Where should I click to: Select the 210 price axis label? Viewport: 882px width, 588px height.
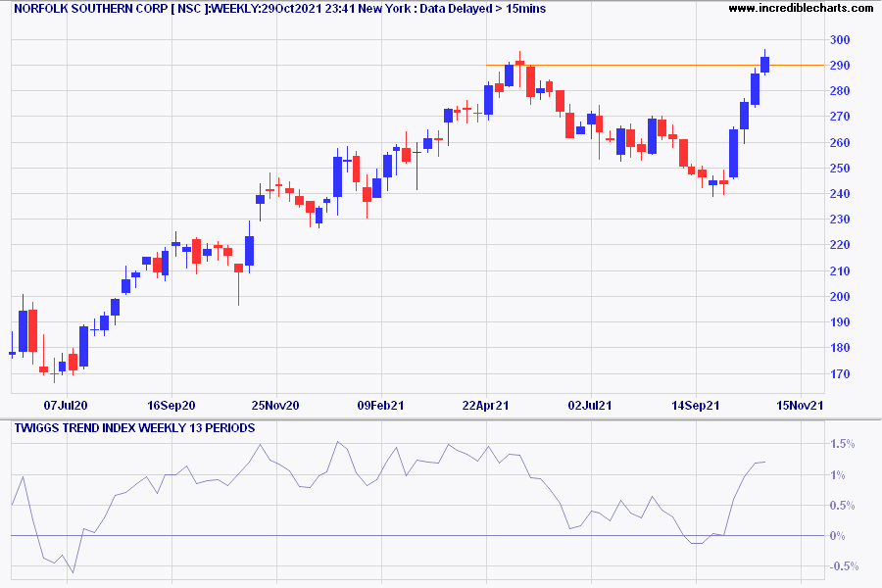click(x=840, y=270)
